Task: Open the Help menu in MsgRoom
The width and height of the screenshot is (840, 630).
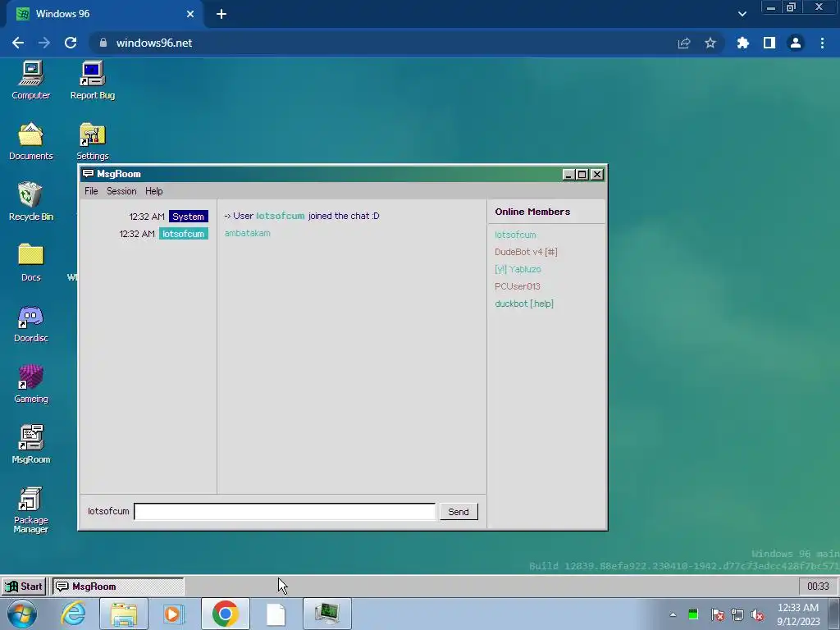Action: click(x=153, y=191)
